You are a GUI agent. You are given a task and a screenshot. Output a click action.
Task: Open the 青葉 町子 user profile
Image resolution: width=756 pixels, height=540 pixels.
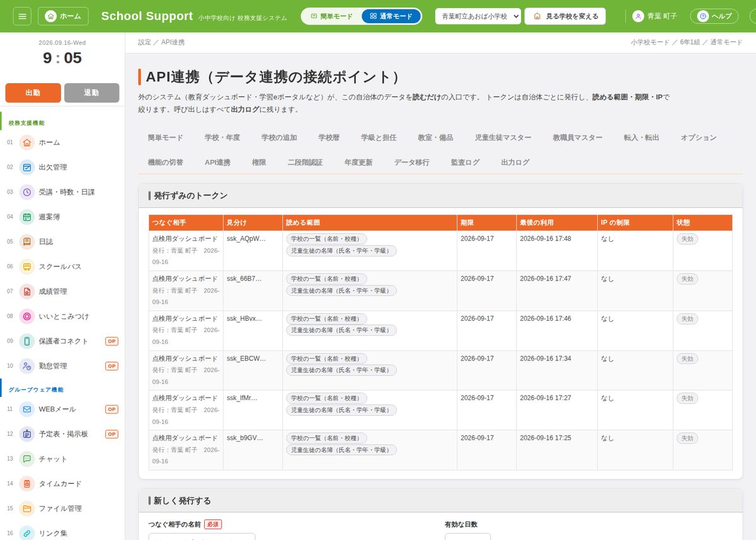655,16
